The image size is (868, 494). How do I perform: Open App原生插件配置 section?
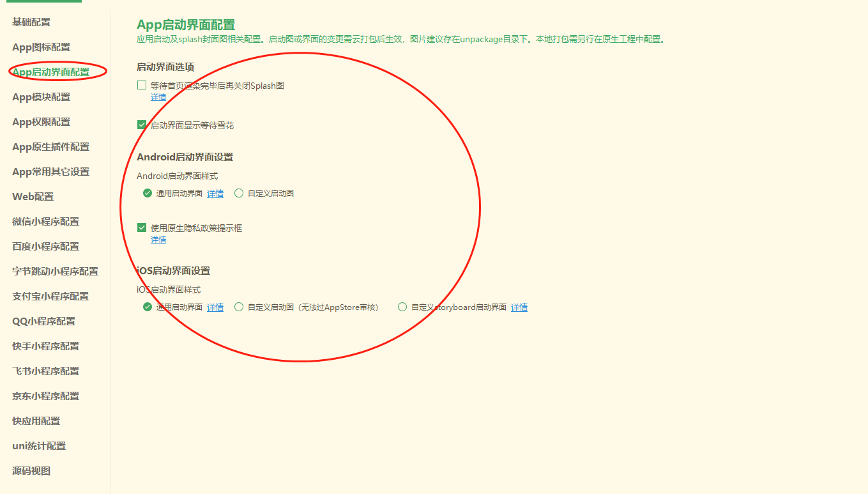coord(51,147)
